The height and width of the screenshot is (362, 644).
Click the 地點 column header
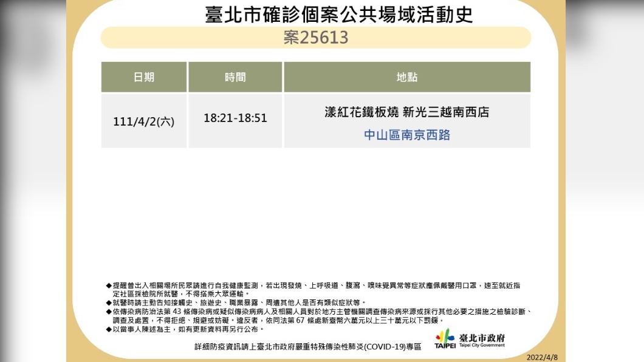coord(407,77)
